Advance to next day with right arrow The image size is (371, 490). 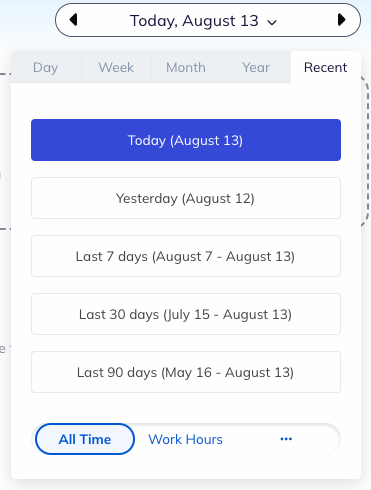(x=341, y=20)
